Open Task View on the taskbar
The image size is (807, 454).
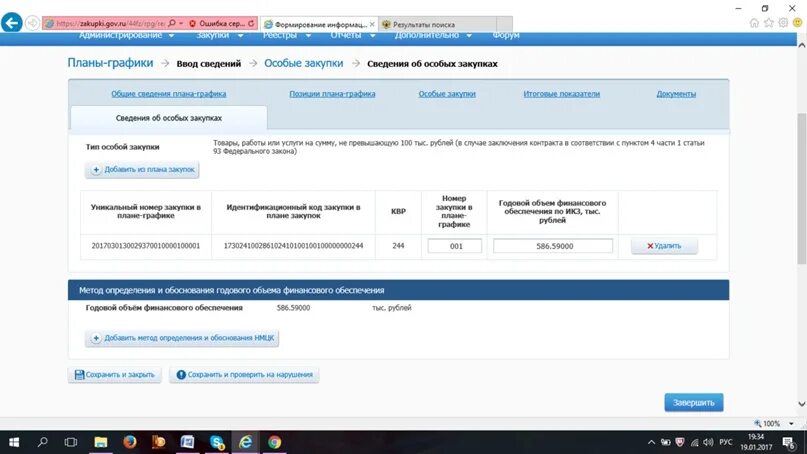[71, 442]
